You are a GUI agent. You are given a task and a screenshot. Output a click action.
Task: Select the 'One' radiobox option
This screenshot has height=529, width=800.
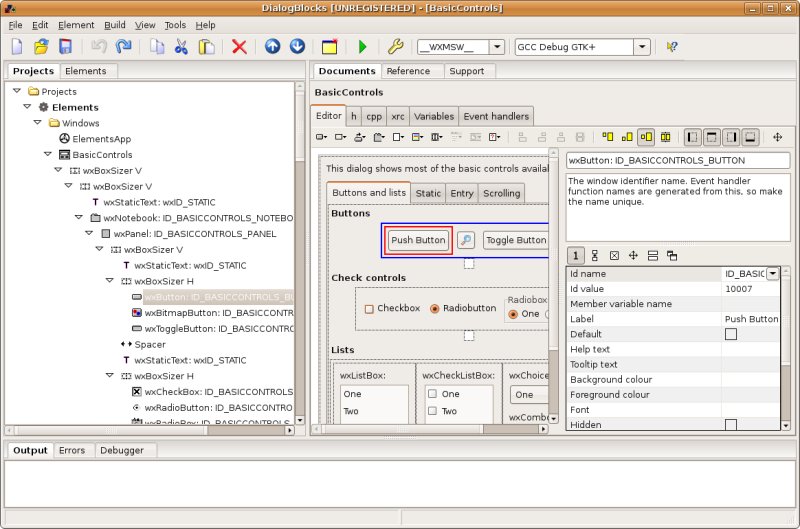click(513, 314)
